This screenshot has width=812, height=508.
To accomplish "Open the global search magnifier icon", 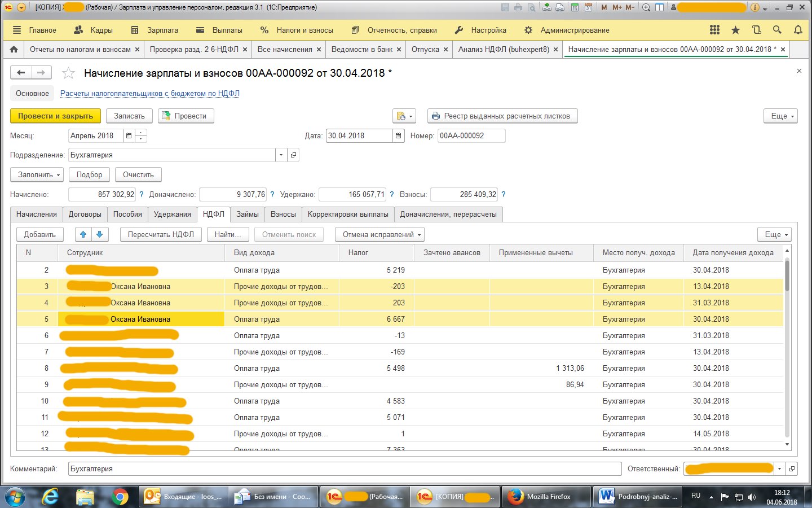I will click(777, 30).
